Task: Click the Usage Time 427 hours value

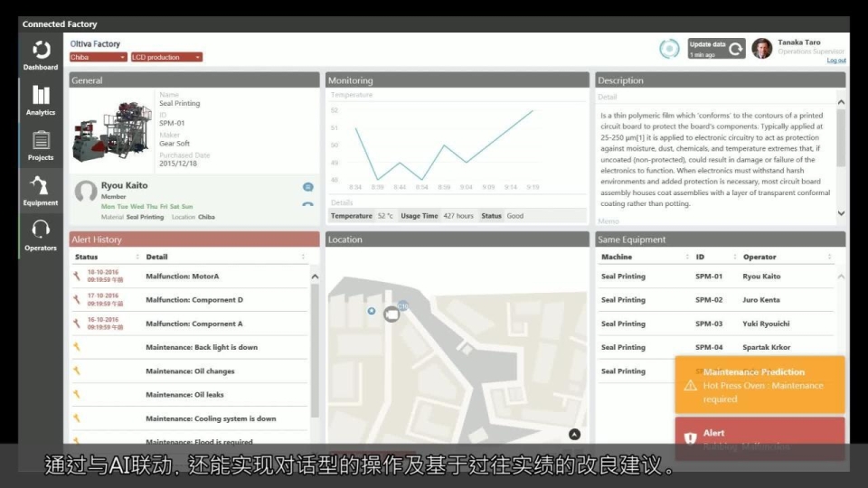Action: (458, 216)
